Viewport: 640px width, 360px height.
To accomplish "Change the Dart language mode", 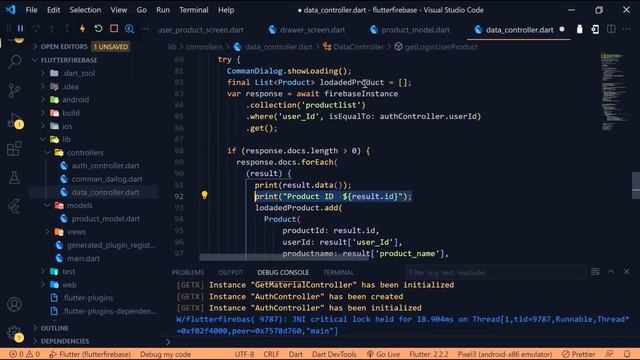I will (296, 354).
